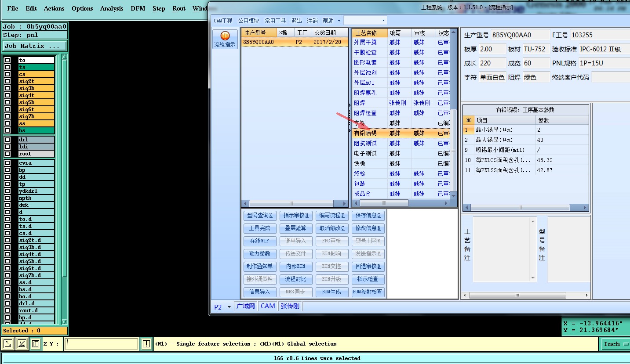Click the 修改信息 button
The width and height of the screenshot is (630, 364).
(x=368, y=228)
